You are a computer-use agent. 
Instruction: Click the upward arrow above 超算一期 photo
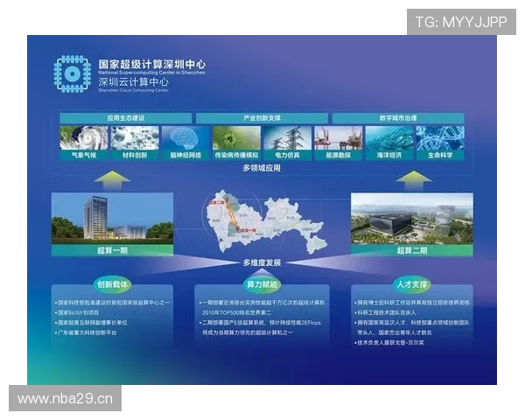[112, 180]
